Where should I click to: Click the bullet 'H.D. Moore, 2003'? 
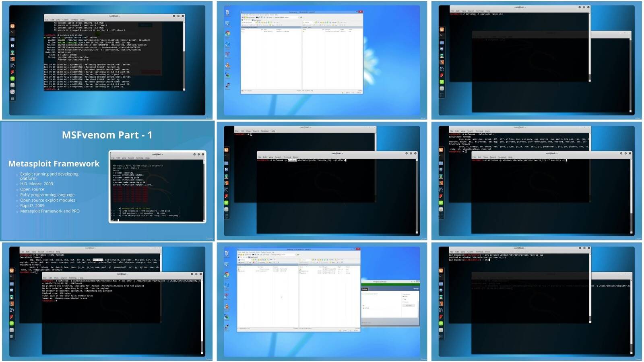pyautogui.click(x=37, y=184)
